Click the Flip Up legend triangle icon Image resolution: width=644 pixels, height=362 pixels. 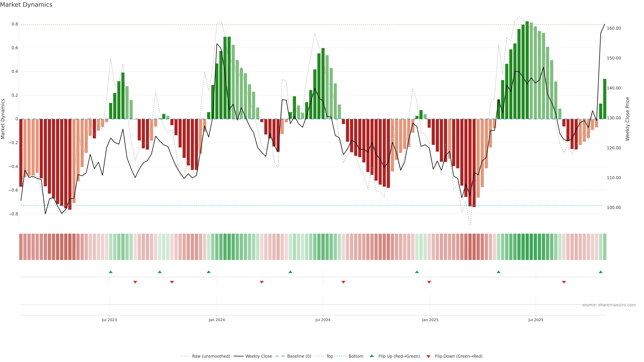tap(371, 356)
